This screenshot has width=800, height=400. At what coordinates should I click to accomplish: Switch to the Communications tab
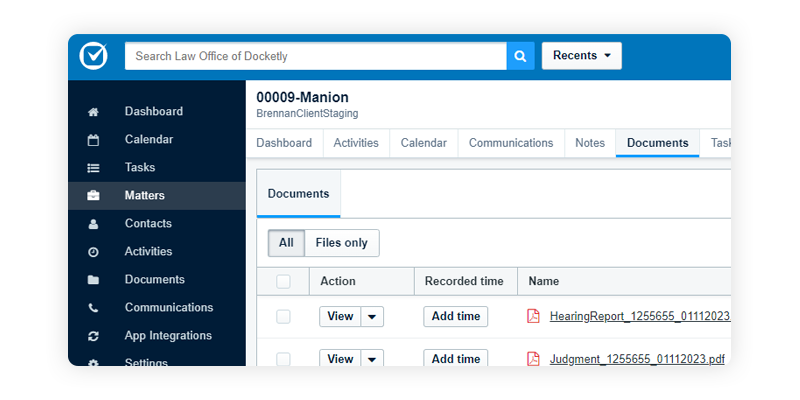[x=511, y=143]
